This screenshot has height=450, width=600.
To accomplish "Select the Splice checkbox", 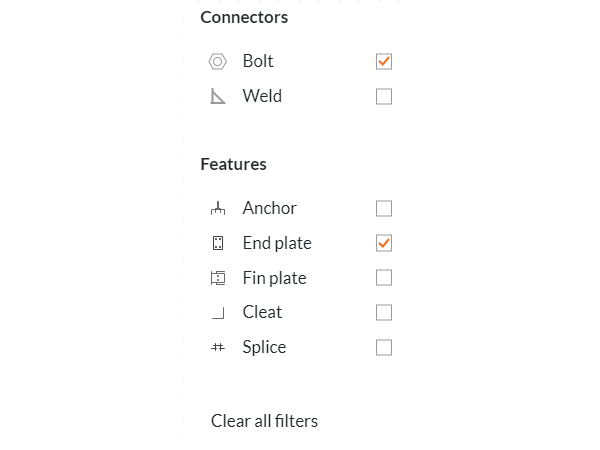I will (x=384, y=348).
